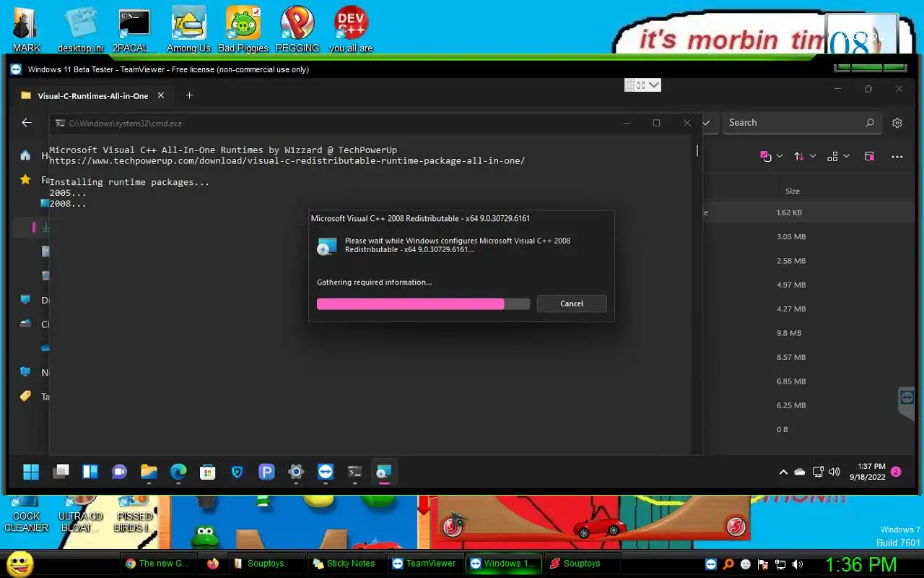924x578 pixels.
Task: Open Home in Explorer sidebar
Action: click(x=26, y=155)
